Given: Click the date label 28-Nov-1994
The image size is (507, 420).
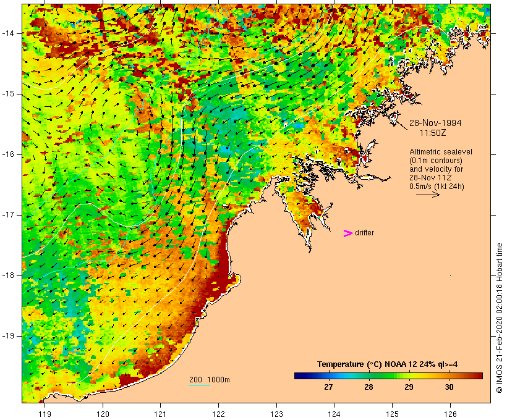Looking at the screenshot, I should pos(435,123).
